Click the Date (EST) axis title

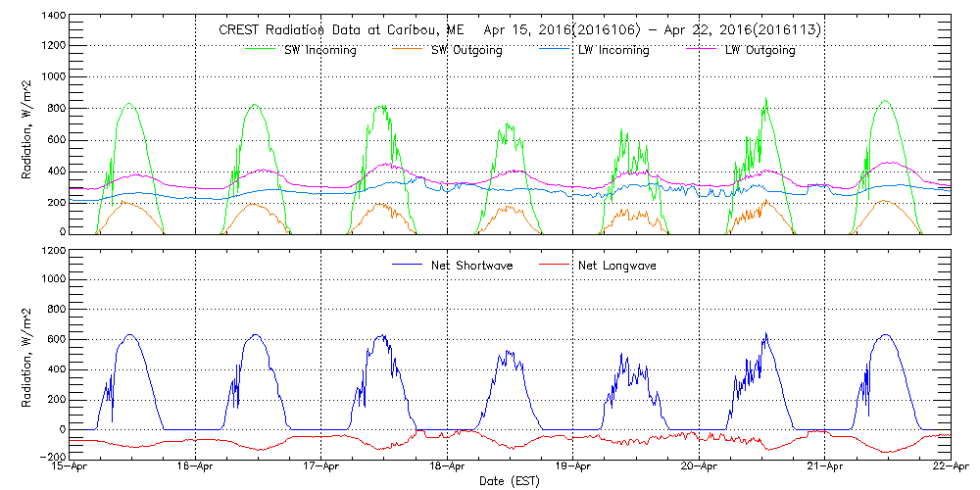(511, 481)
